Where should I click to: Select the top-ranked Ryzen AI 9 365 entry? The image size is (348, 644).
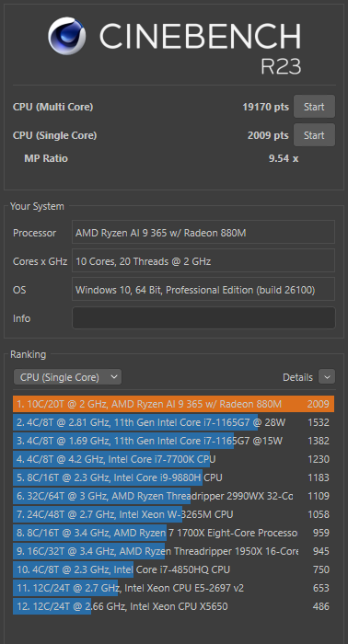pos(173,404)
